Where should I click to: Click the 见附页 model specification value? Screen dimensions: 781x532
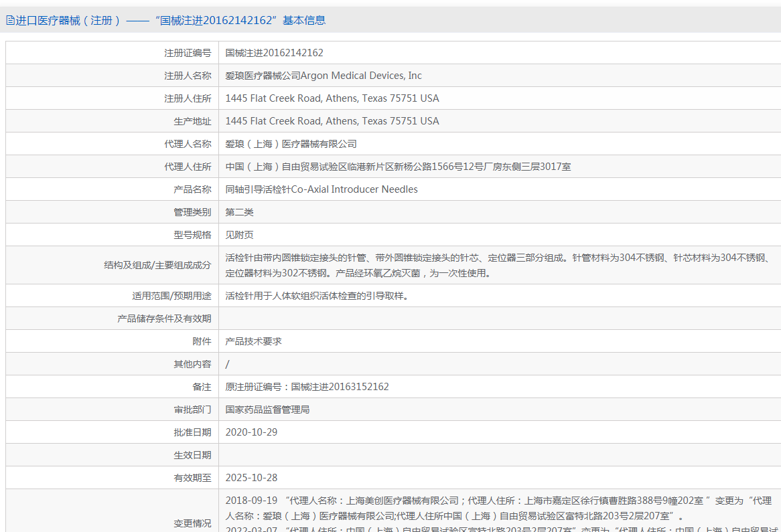tap(239, 235)
